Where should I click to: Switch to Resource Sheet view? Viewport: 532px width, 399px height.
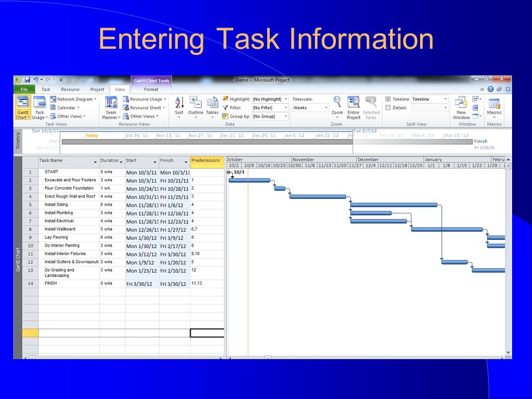144,108
